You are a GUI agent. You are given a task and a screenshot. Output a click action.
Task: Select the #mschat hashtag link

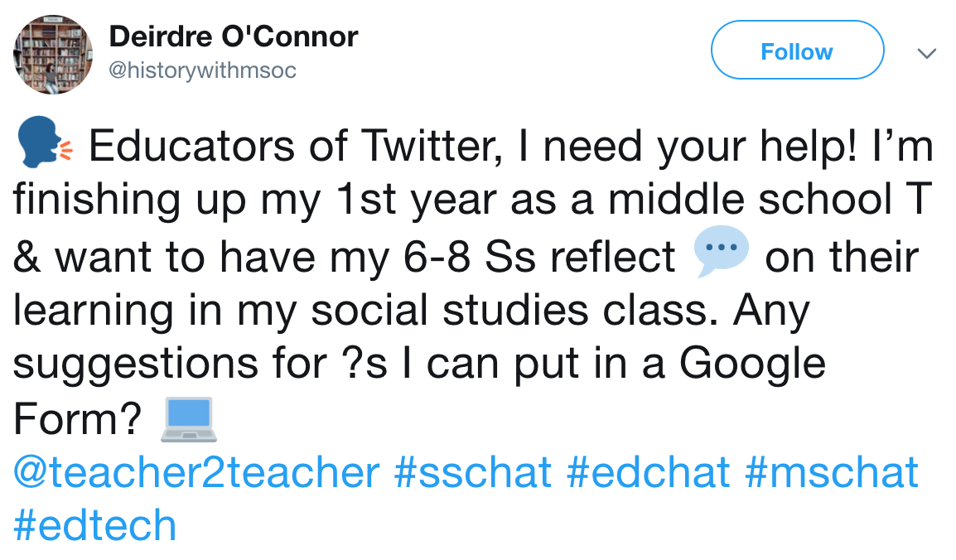pos(832,472)
